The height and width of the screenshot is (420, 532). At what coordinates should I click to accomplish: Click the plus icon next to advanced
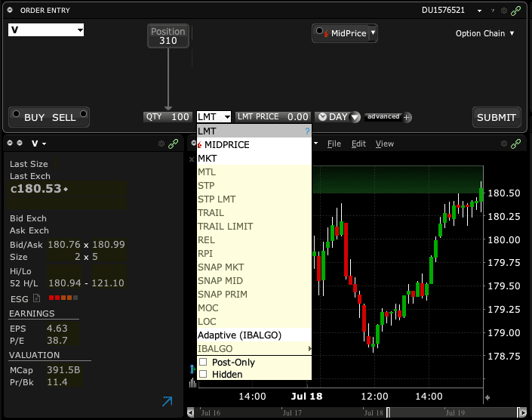(407, 117)
